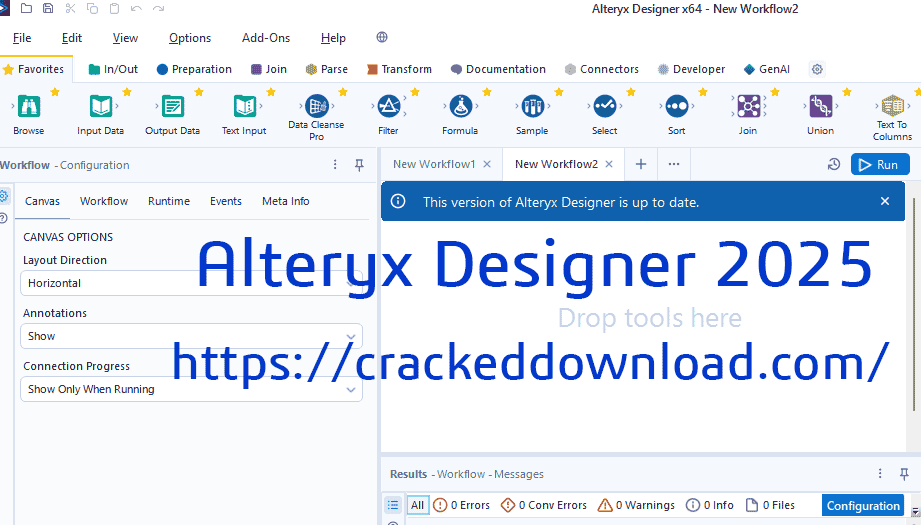
Task: Open the Annotations dropdown
Action: point(190,336)
